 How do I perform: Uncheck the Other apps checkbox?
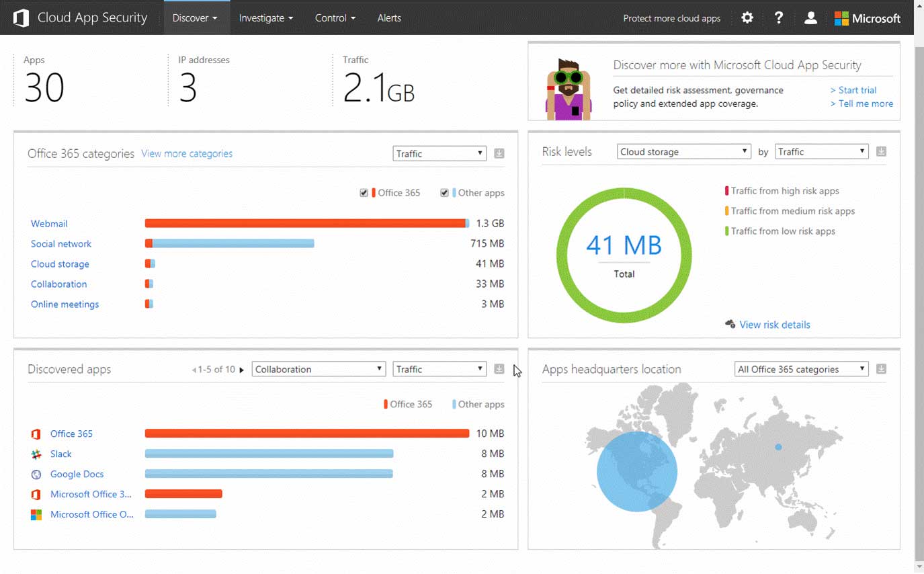click(x=444, y=193)
